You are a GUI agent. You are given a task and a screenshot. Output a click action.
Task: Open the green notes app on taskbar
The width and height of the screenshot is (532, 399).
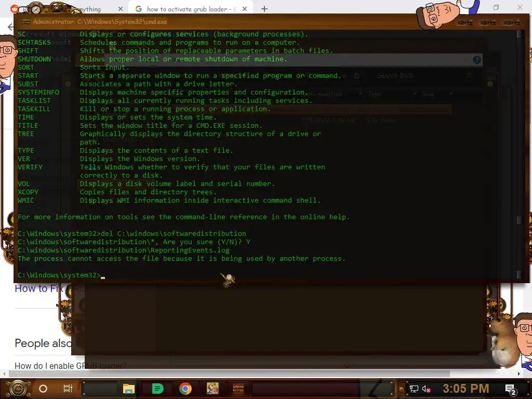pos(157,389)
